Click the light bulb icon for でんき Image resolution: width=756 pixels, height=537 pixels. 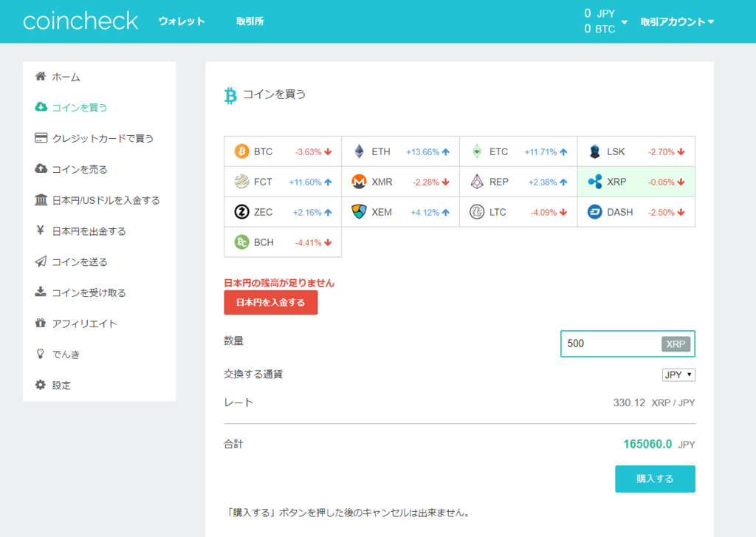(41, 354)
